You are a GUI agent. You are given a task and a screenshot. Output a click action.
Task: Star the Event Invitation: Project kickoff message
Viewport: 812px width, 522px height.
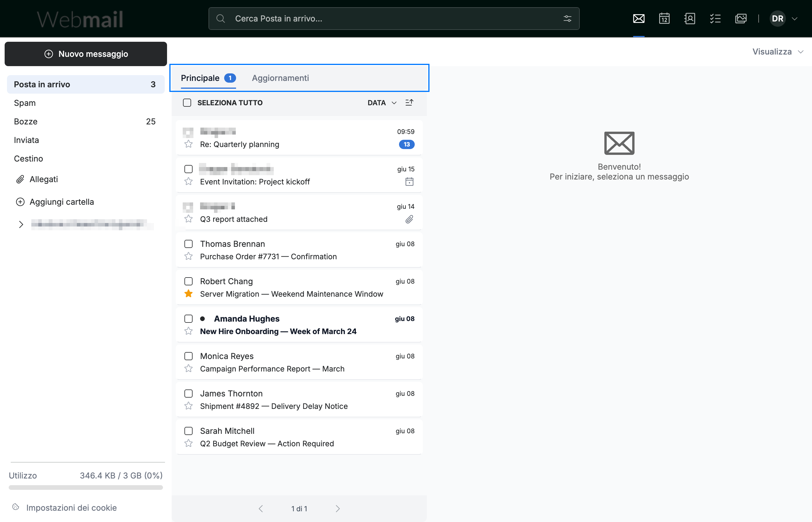click(x=188, y=181)
